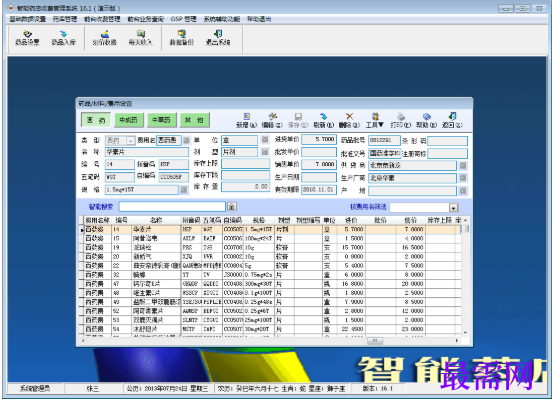
Task: Open the GSP 管理 menu
Action: coord(183,19)
